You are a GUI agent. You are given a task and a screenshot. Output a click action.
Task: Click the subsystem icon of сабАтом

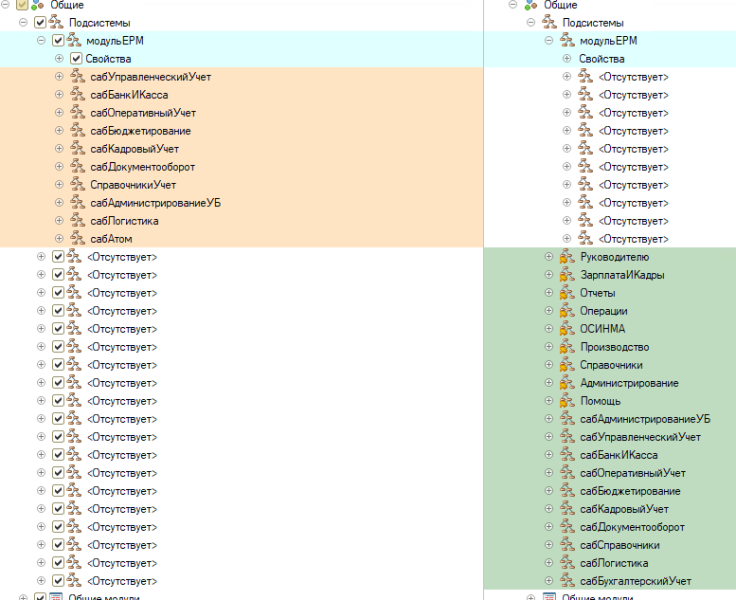tap(76, 239)
